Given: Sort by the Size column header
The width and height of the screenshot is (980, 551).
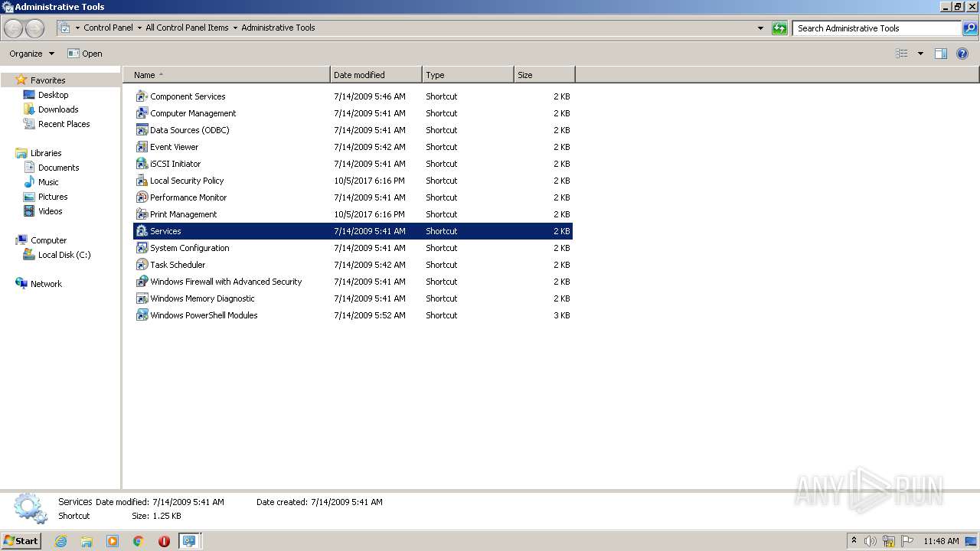Looking at the screenshot, I should coord(544,75).
